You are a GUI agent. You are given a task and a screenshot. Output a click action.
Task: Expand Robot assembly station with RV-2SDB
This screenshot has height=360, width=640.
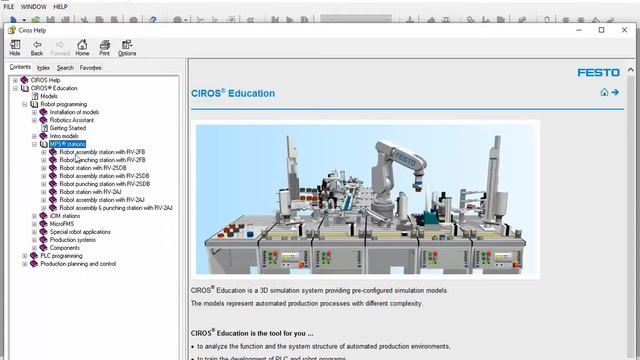pos(44,176)
